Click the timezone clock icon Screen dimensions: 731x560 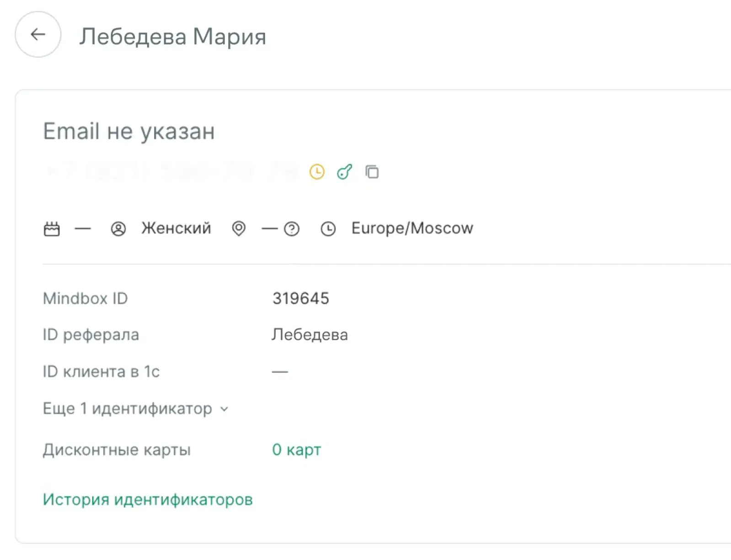328,228
